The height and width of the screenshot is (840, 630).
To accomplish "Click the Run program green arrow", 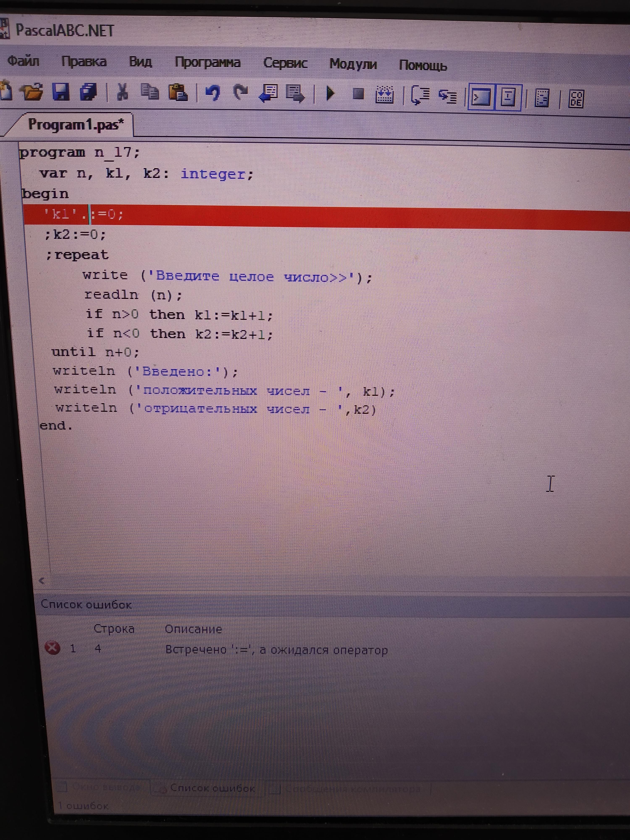I will click(330, 93).
